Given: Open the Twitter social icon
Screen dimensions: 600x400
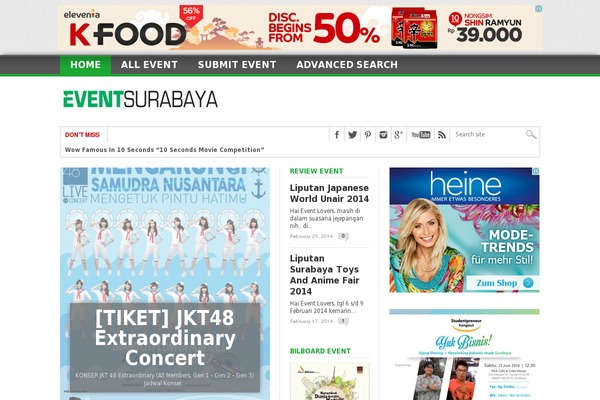Looking at the screenshot, I should click(x=352, y=135).
